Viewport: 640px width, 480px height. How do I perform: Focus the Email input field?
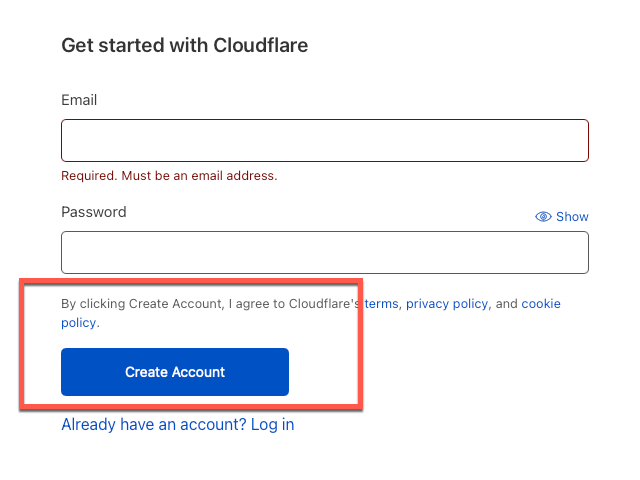coord(325,140)
